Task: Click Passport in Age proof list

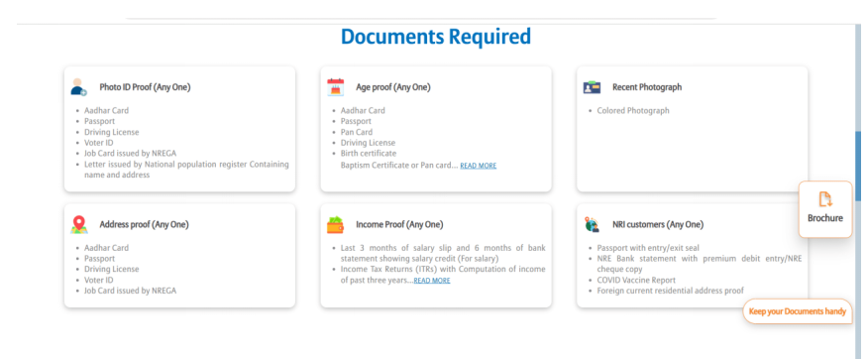Action: (x=356, y=121)
